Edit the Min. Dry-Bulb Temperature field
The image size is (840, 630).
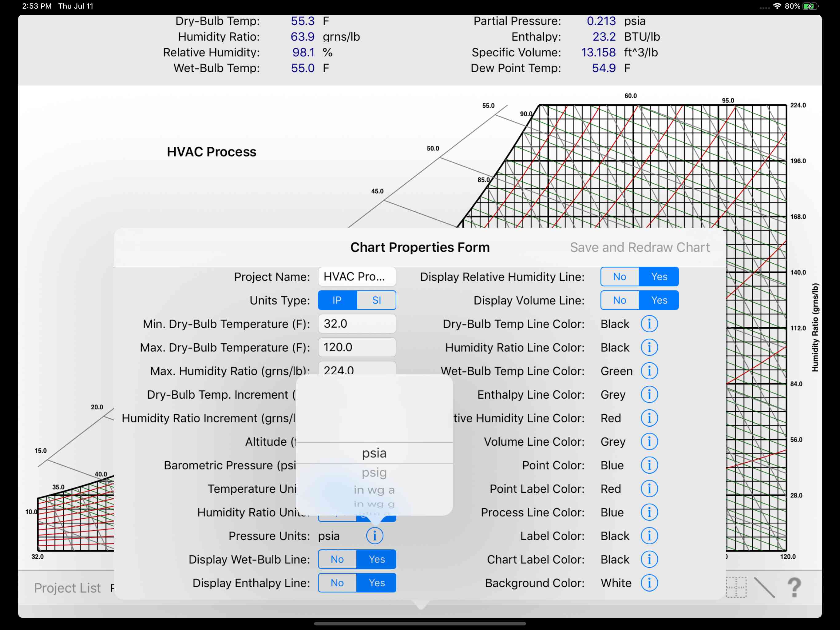tap(357, 324)
